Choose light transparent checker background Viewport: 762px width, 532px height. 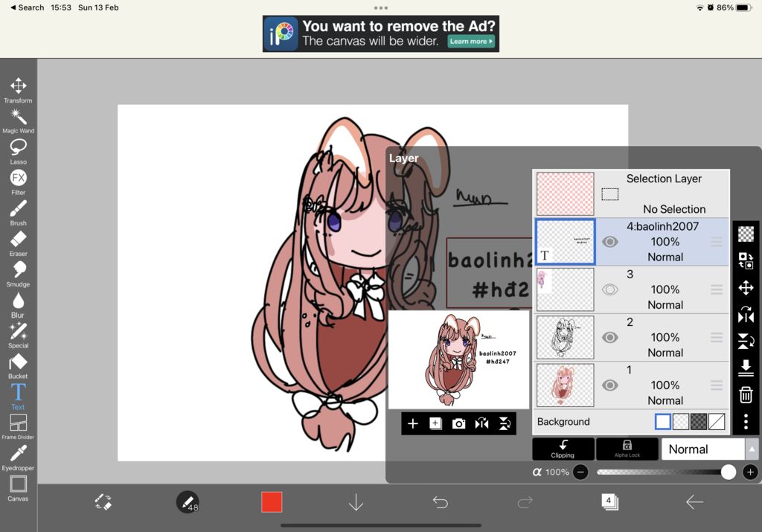[x=681, y=422]
